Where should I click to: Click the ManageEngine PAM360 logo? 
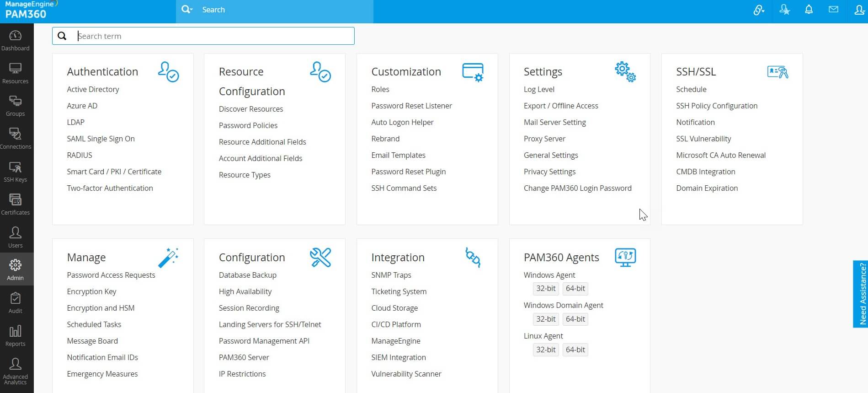pos(30,10)
